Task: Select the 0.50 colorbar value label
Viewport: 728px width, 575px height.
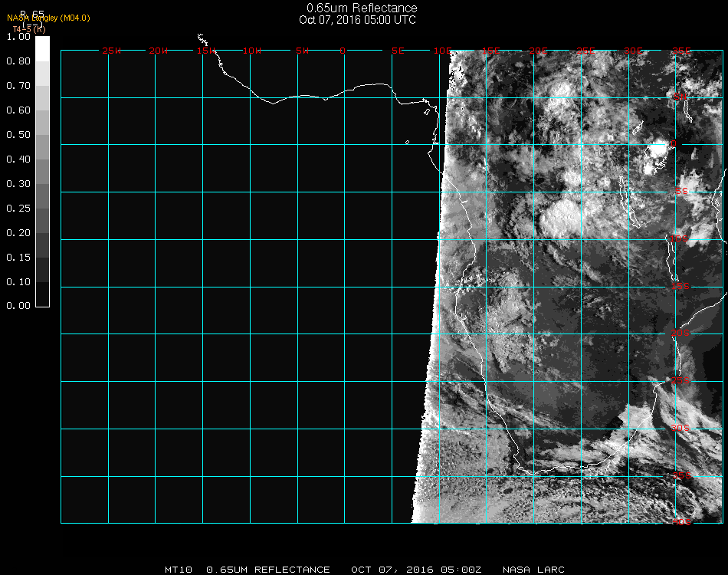Action: point(18,135)
